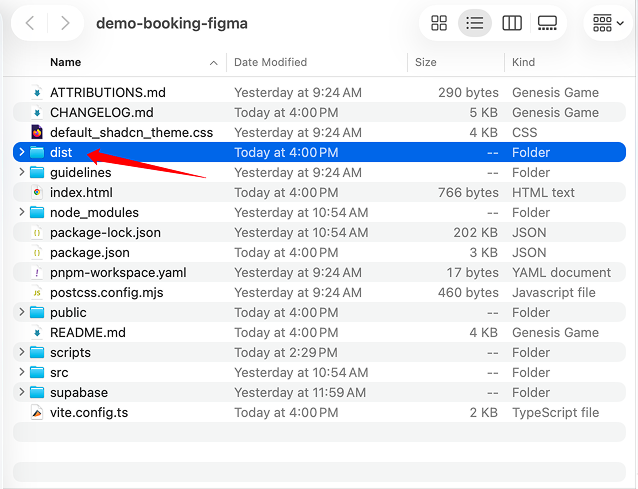Viewport: 638px width, 489px height.
Task: Click the public folder icon
Action: (37, 312)
